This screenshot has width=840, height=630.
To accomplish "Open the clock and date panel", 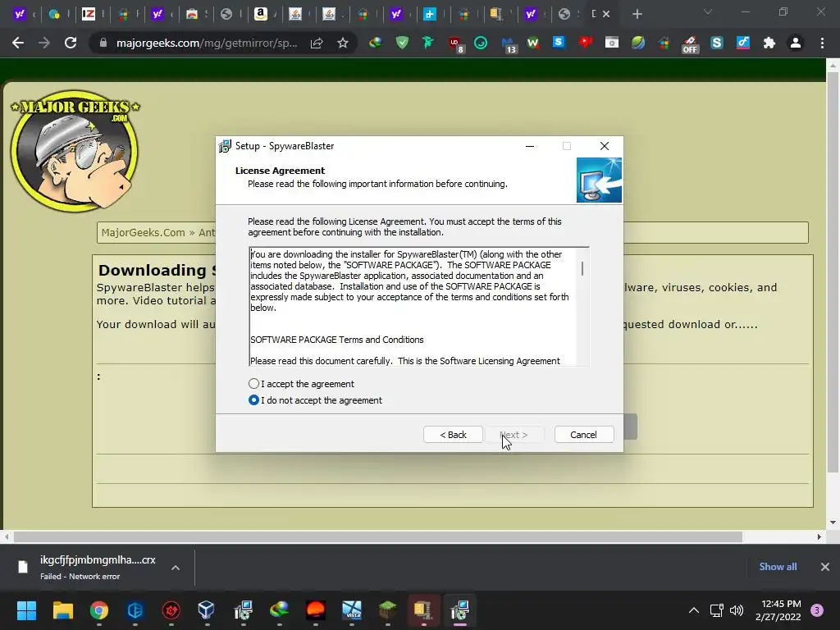I will point(778,610).
